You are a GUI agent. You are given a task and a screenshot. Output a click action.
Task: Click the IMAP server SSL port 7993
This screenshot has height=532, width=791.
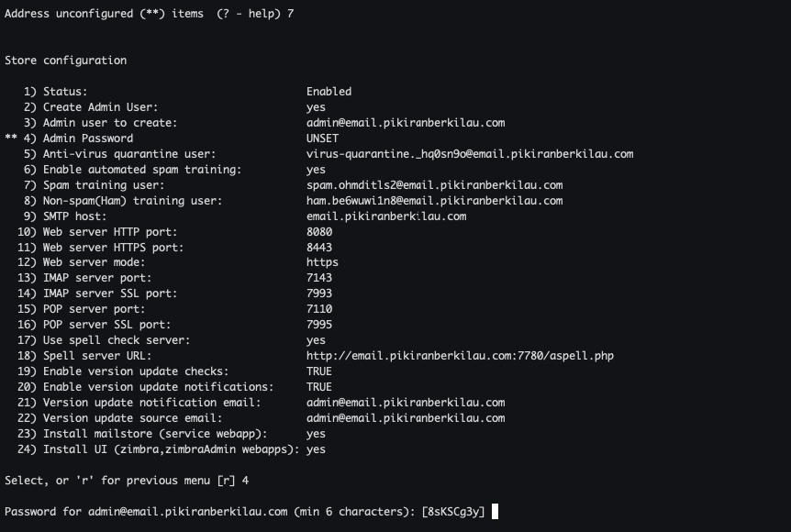pos(319,294)
